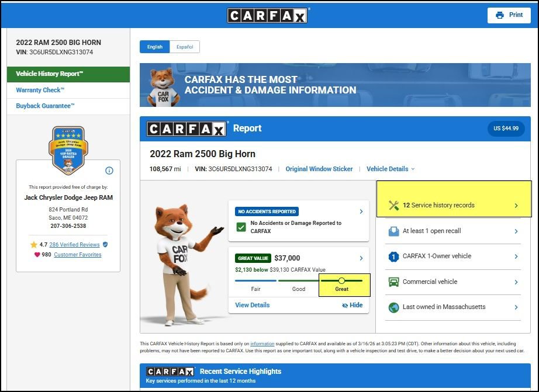539x392 pixels.
Task: Click the CARFAX accident information banner
Action: click(x=335, y=85)
